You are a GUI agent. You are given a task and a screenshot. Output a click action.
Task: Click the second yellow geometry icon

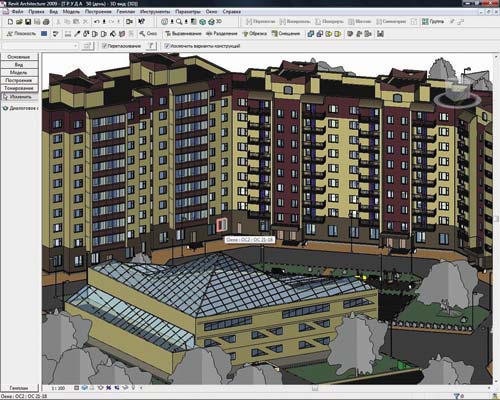[x=338, y=34]
